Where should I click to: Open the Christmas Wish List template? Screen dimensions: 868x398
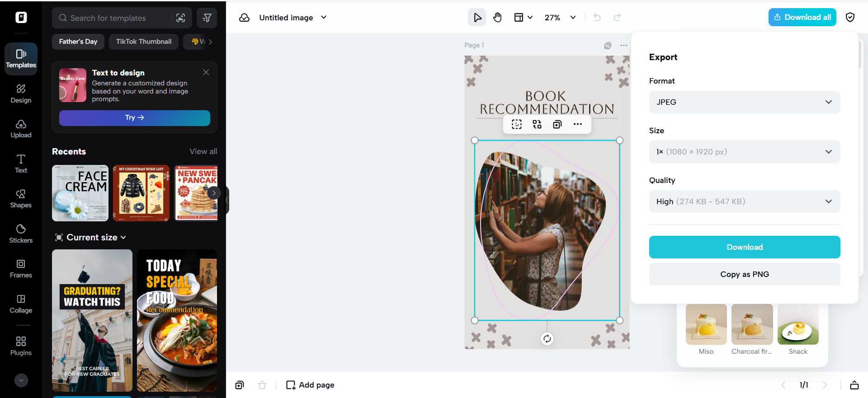pos(142,193)
